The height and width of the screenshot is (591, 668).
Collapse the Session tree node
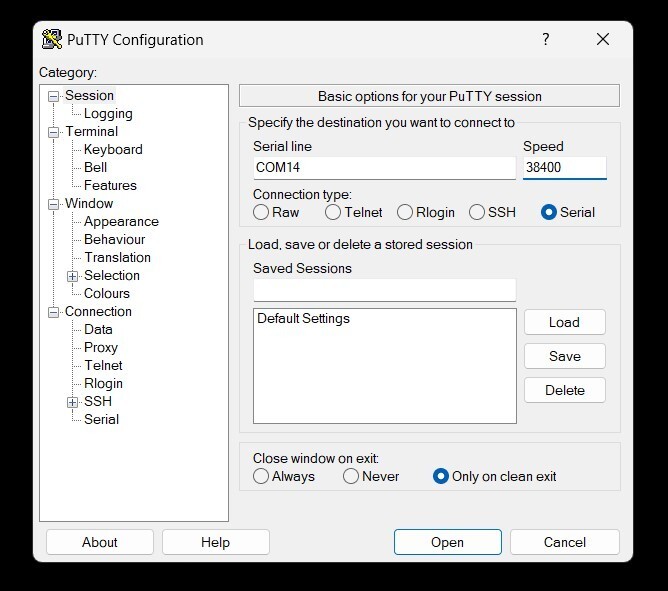[x=54, y=96]
